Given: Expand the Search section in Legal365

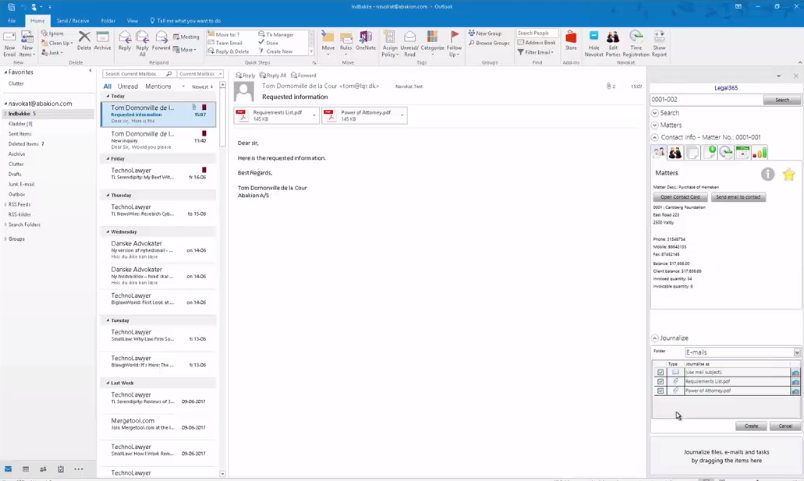Looking at the screenshot, I should point(655,113).
